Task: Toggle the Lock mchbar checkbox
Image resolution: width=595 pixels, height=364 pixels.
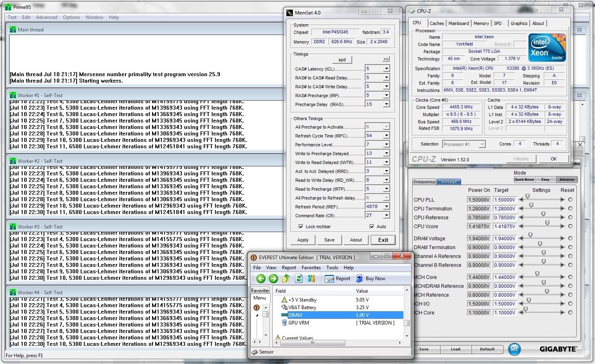Action: 301,227
